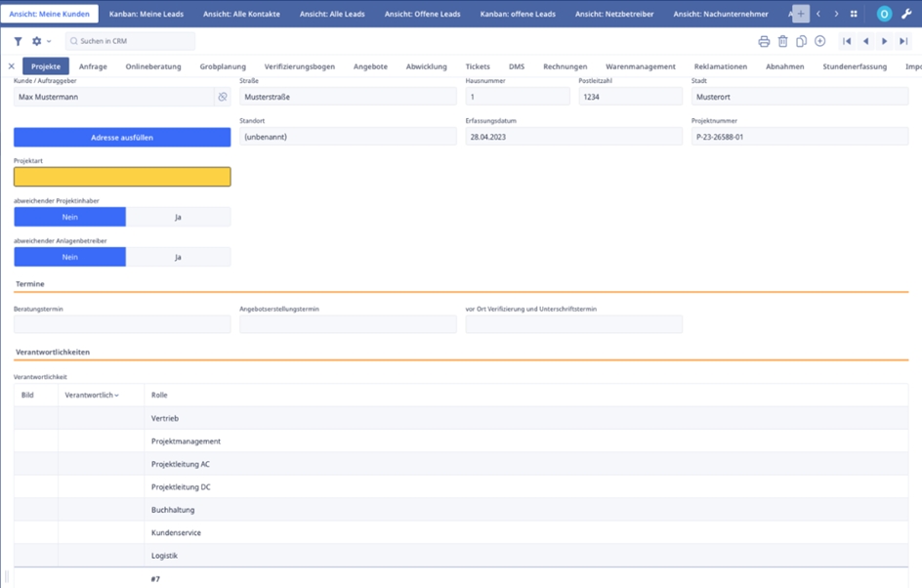
Task: Click the print icon in the toolbar
Action: coord(764,41)
